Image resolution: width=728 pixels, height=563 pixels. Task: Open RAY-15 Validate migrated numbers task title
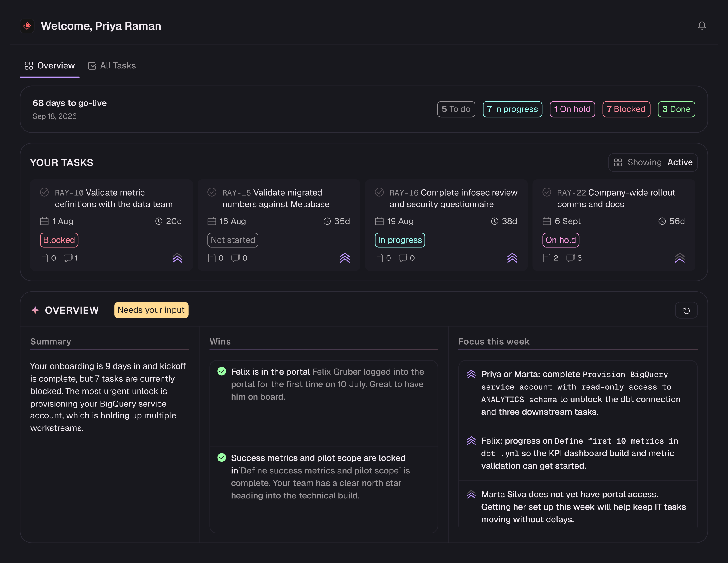[276, 198]
